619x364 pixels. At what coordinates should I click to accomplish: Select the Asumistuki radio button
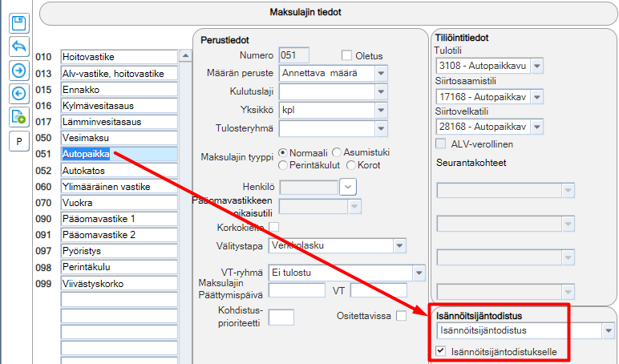337,152
